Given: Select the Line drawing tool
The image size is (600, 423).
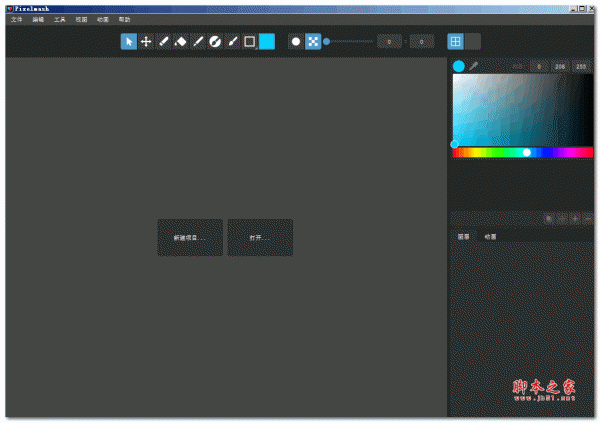Looking at the screenshot, I should point(197,41).
